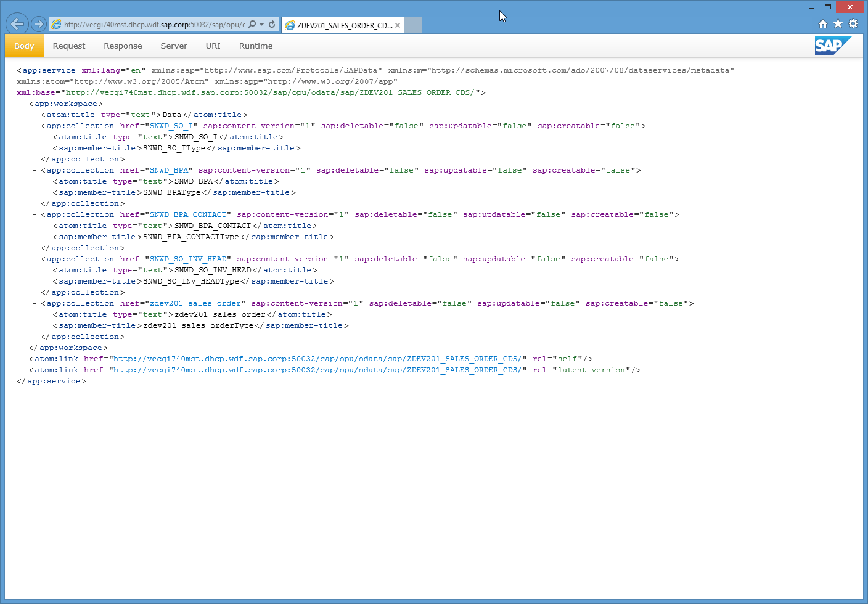This screenshot has width=868, height=604.
Task: Collapse the SNWD_BPA collection node
Action: coord(35,170)
